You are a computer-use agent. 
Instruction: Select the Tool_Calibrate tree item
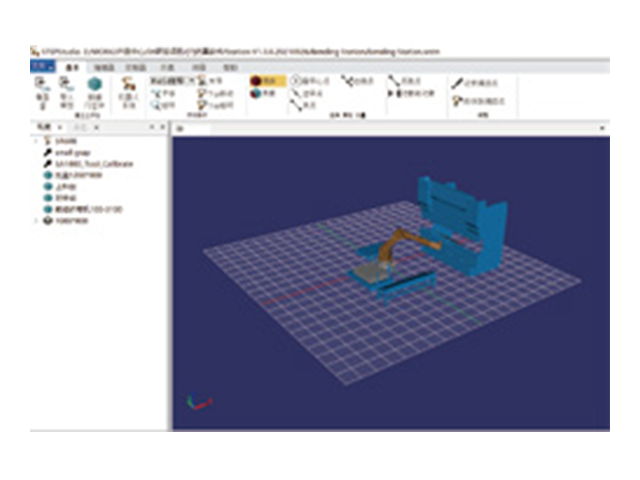point(94,164)
